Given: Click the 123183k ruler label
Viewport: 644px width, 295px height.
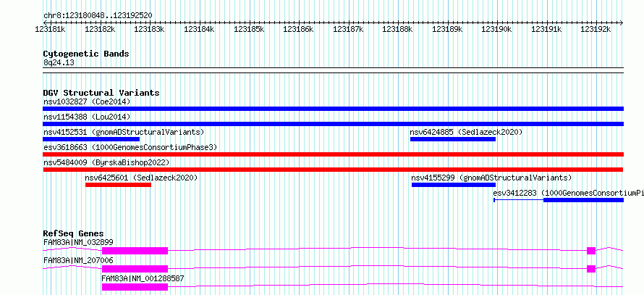Looking at the screenshot, I should point(150,29).
